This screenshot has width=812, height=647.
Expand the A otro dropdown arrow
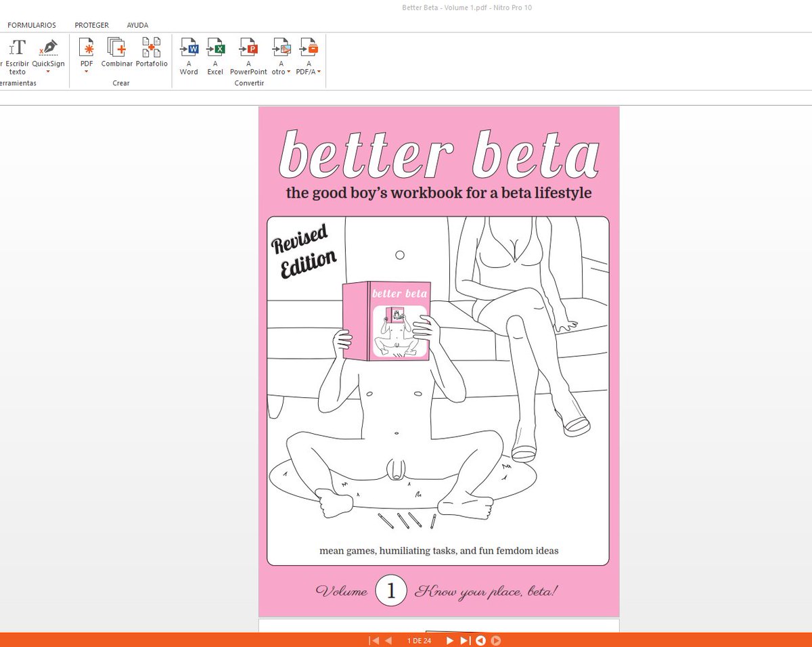pyautogui.click(x=288, y=72)
